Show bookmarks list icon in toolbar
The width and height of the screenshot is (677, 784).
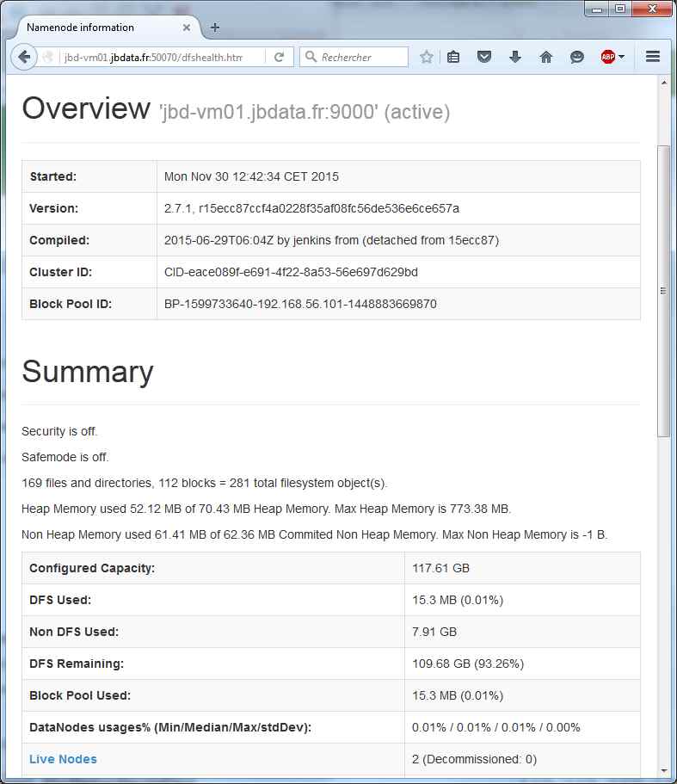pos(453,57)
